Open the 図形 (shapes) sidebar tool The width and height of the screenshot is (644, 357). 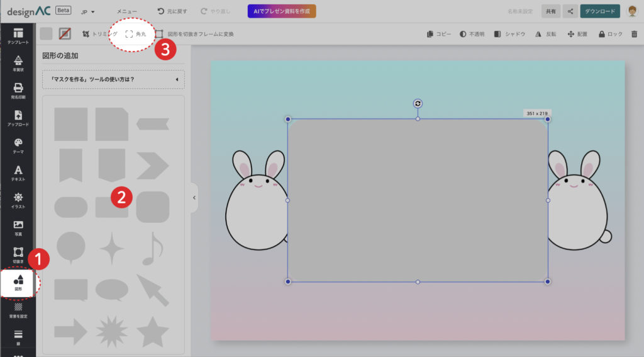click(18, 283)
